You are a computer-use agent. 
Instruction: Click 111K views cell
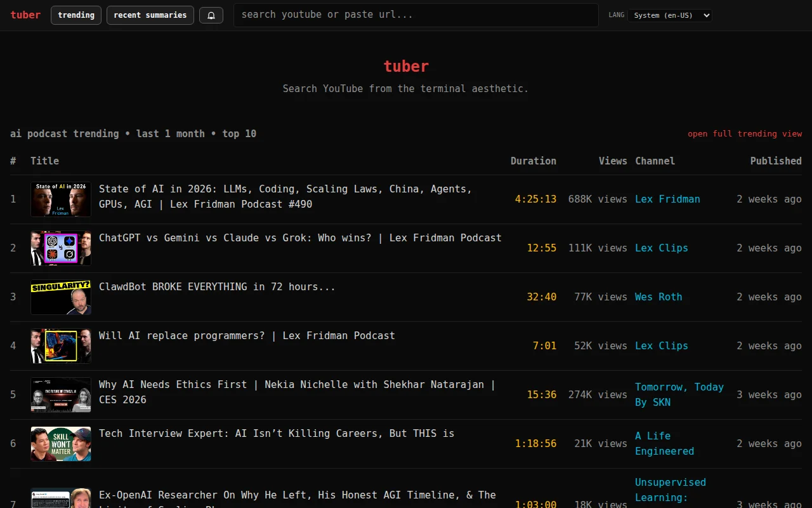tap(598, 248)
